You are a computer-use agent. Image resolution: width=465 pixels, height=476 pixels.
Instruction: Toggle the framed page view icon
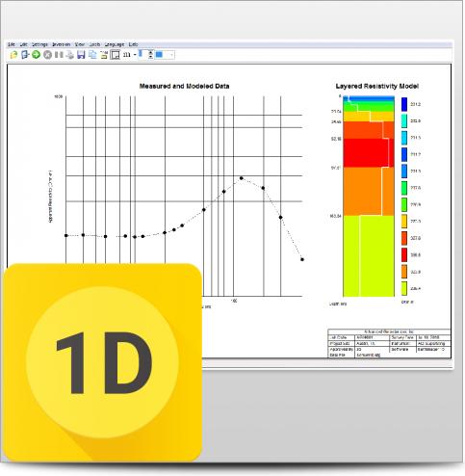click(x=115, y=55)
